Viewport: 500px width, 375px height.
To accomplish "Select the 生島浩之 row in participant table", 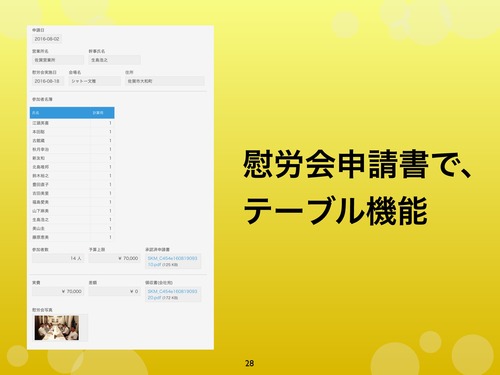I will (72, 220).
